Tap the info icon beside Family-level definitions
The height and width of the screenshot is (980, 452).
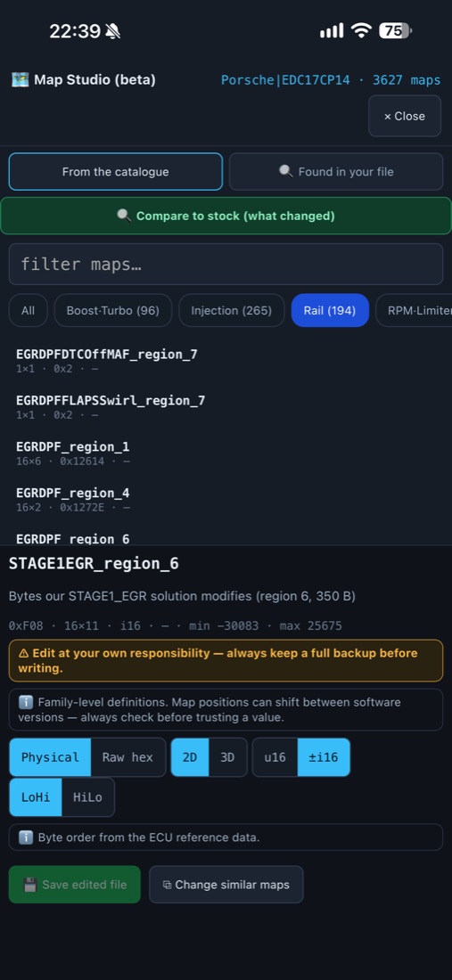pyautogui.click(x=26, y=702)
